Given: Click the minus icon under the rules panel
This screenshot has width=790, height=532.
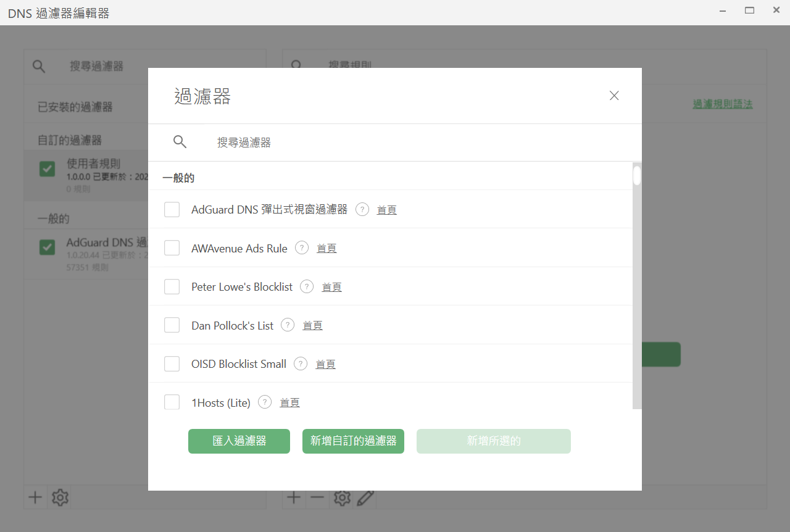Looking at the screenshot, I should (x=317, y=497).
